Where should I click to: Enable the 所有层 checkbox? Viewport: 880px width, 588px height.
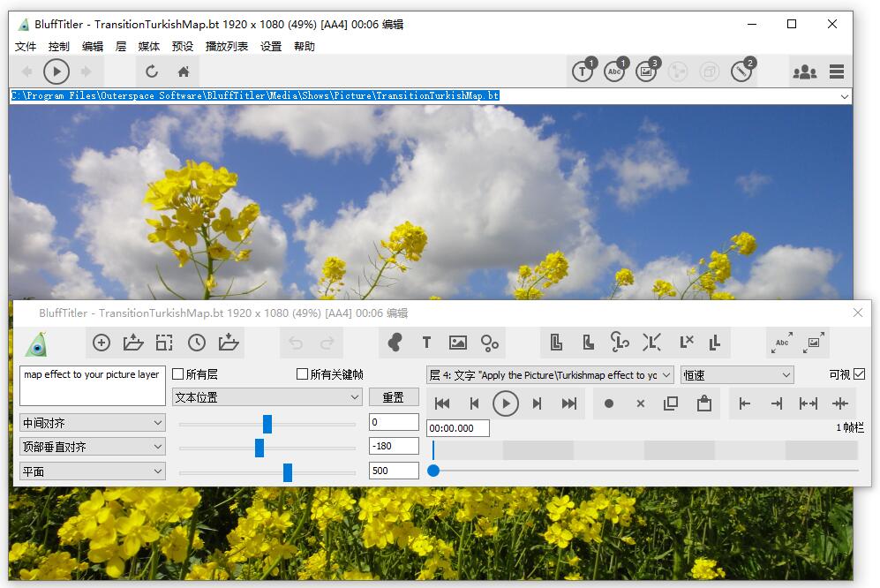(176, 373)
